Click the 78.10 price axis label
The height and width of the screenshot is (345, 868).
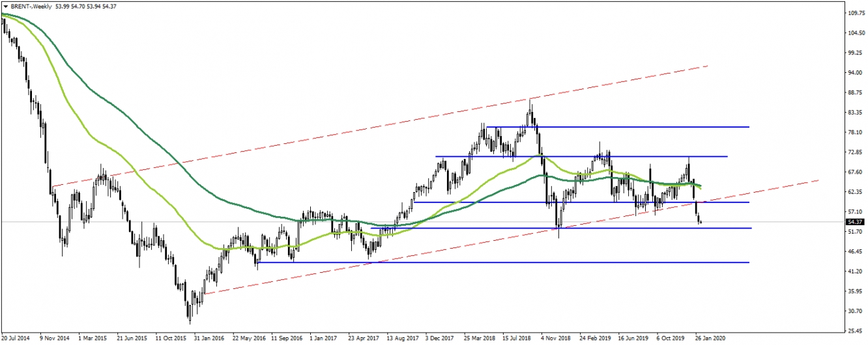tap(856, 132)
